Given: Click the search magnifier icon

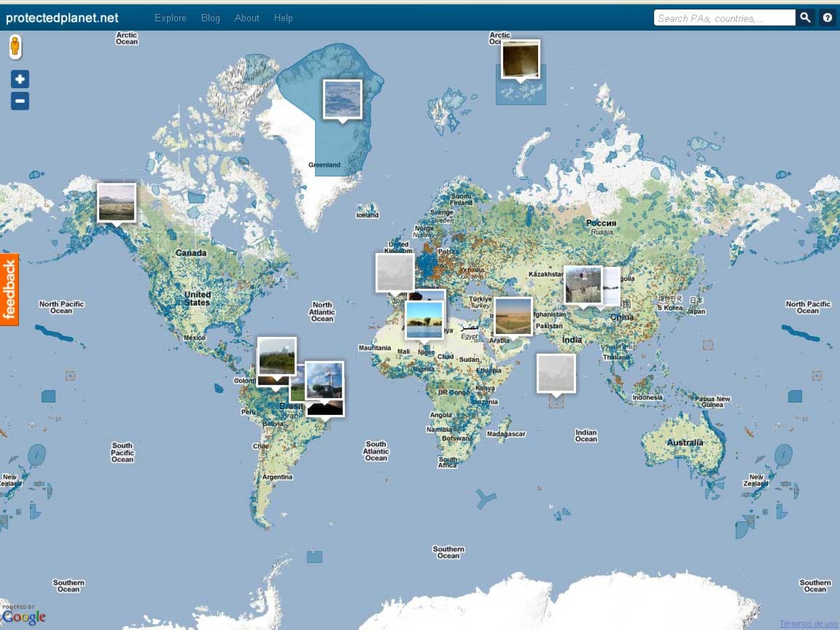Looking at the screenshot, I should pos(805,18).
